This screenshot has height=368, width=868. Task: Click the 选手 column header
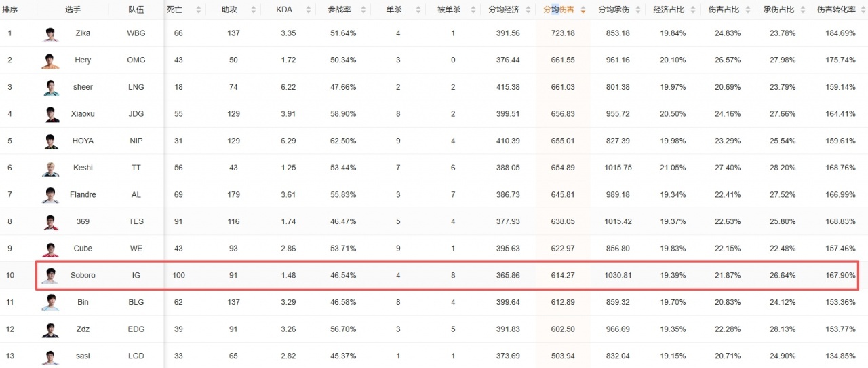(73, 10)
